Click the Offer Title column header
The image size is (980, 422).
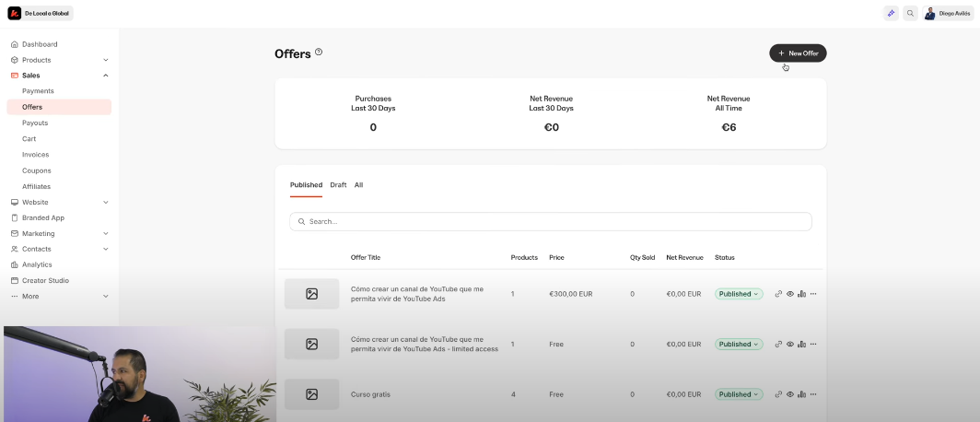(x=366, y=258)
